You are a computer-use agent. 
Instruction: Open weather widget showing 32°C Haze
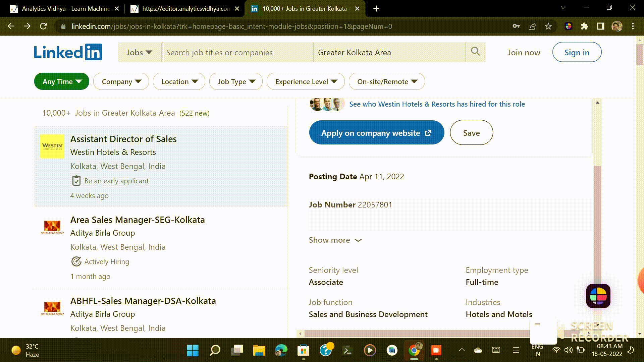25,351
